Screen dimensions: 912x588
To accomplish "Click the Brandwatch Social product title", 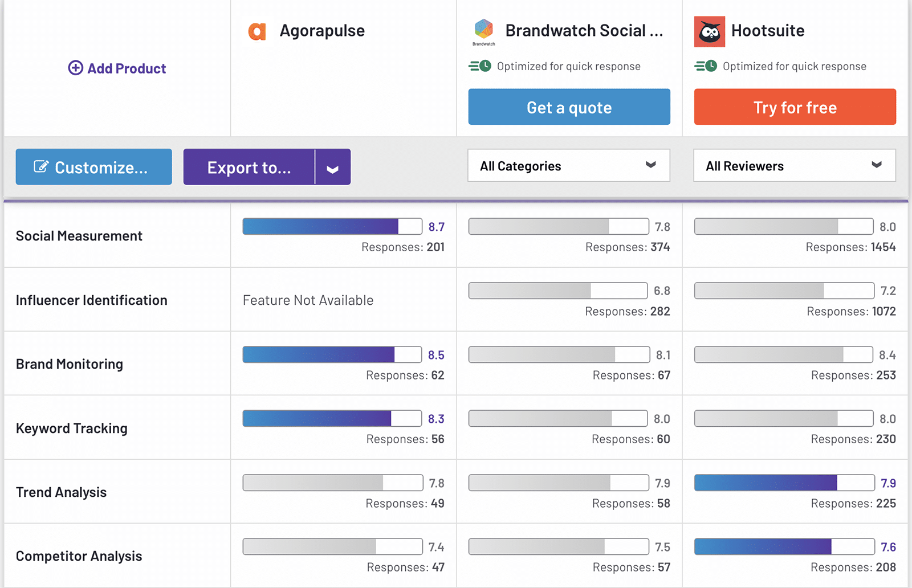I will tap(584, 31).
